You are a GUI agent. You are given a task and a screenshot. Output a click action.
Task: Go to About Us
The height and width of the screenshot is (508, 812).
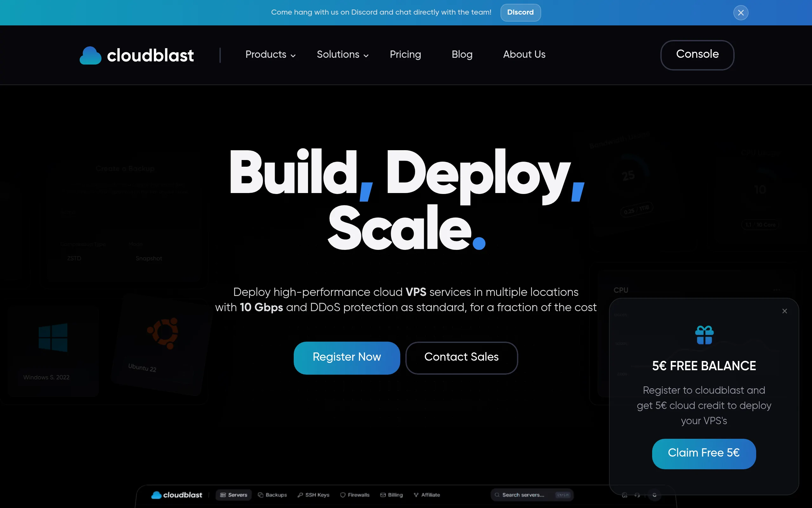(524, 54)
